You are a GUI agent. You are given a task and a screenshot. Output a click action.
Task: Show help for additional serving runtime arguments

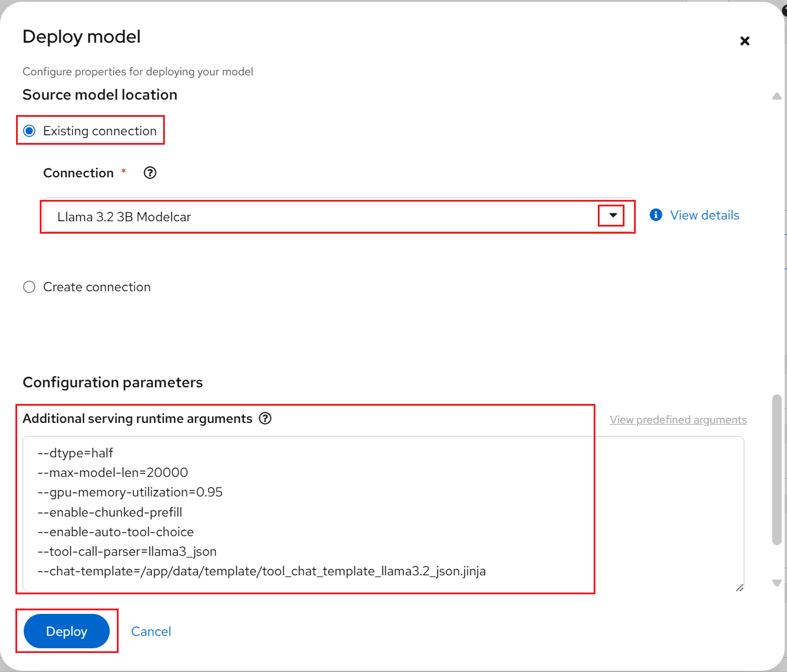pos(266,418)
